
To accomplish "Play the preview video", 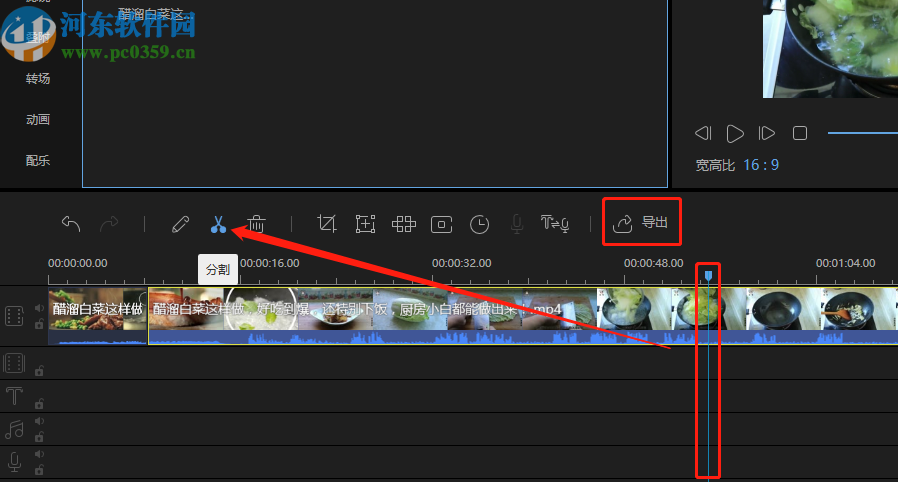I will [x=735, y=133].
